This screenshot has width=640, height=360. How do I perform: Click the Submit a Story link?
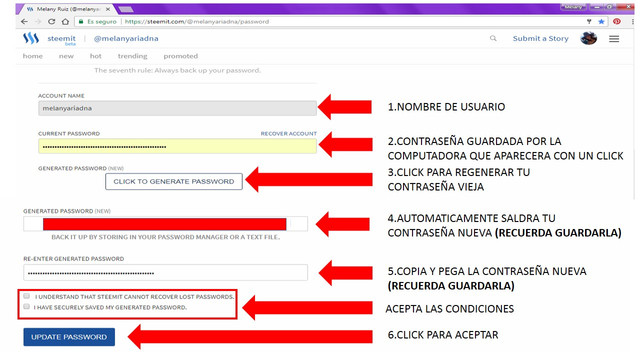(x=540, y=38)
